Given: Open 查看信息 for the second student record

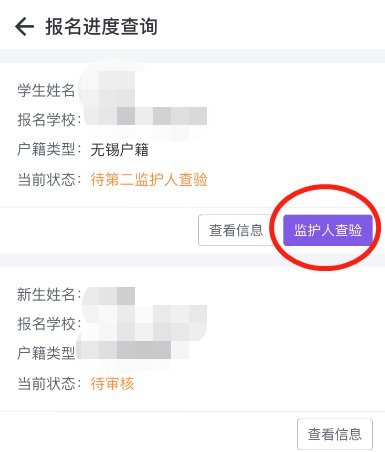Looking at the screenshot, I should point(335,434).
